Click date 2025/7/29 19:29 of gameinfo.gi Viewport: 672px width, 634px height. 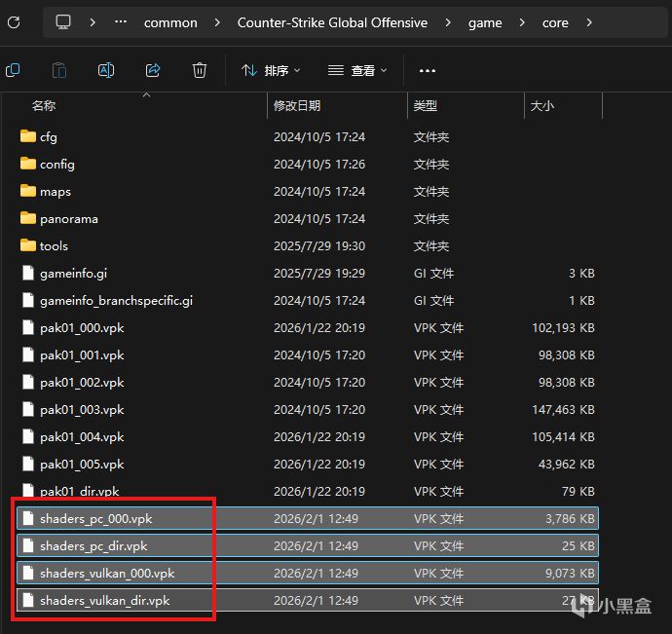coord(319,274)
